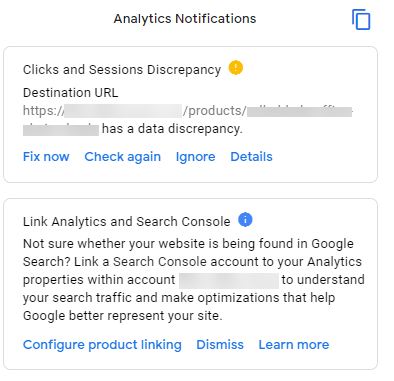
Task: Open Details for the discrepancy
Action: click(x=251, y=156)
